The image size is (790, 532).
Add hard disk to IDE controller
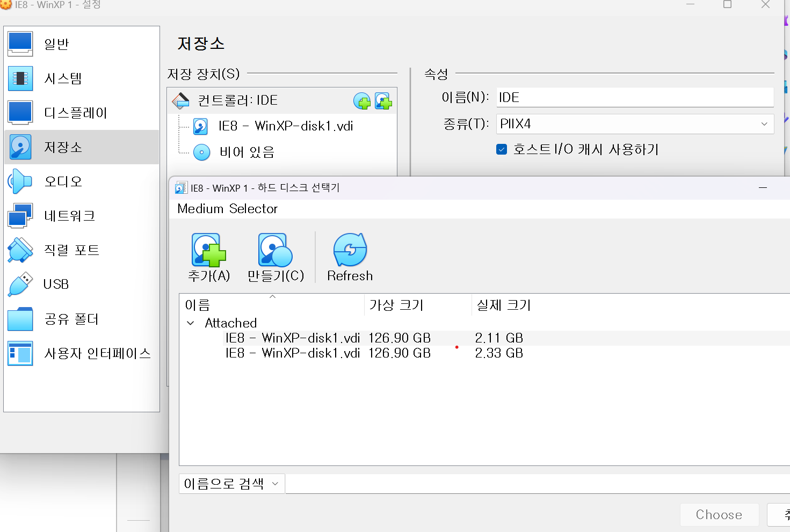[x=383, y=100]
